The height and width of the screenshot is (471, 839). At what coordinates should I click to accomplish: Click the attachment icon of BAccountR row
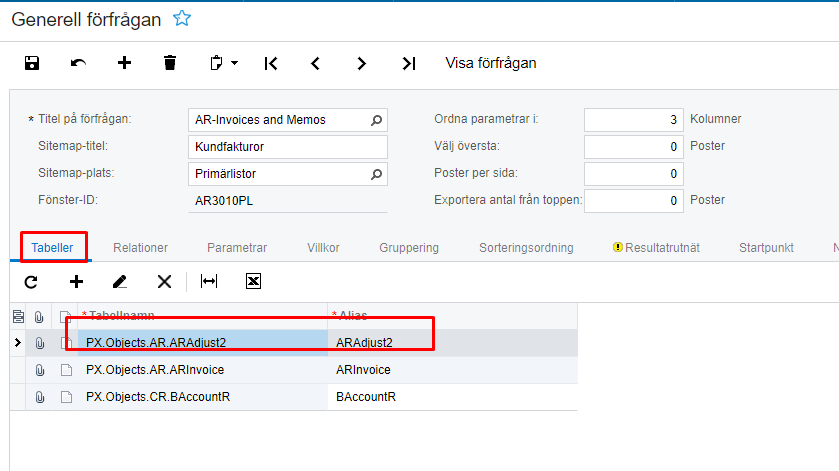coord(41,397)
